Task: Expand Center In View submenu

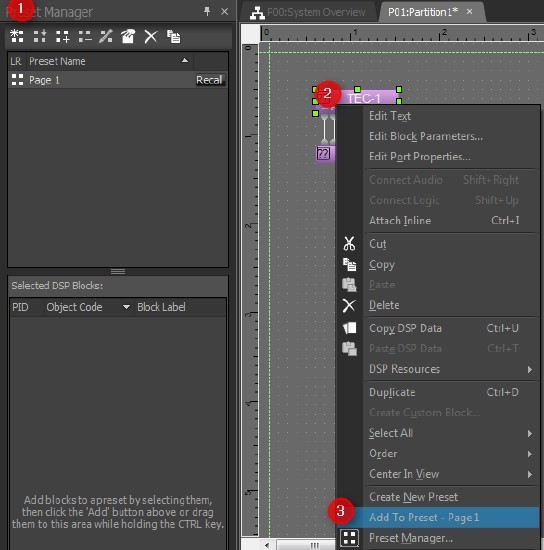Action: click(438, 474)
